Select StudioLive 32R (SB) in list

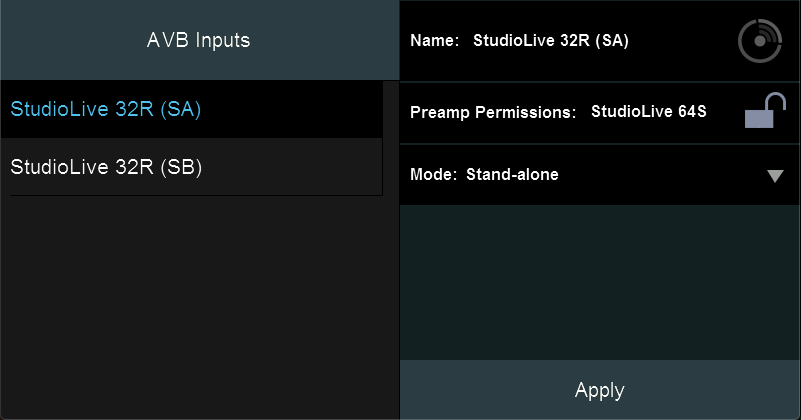point(192,167)
